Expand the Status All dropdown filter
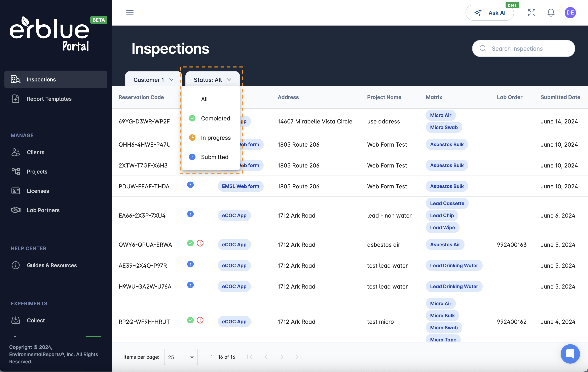 click(x=211, y=79)
